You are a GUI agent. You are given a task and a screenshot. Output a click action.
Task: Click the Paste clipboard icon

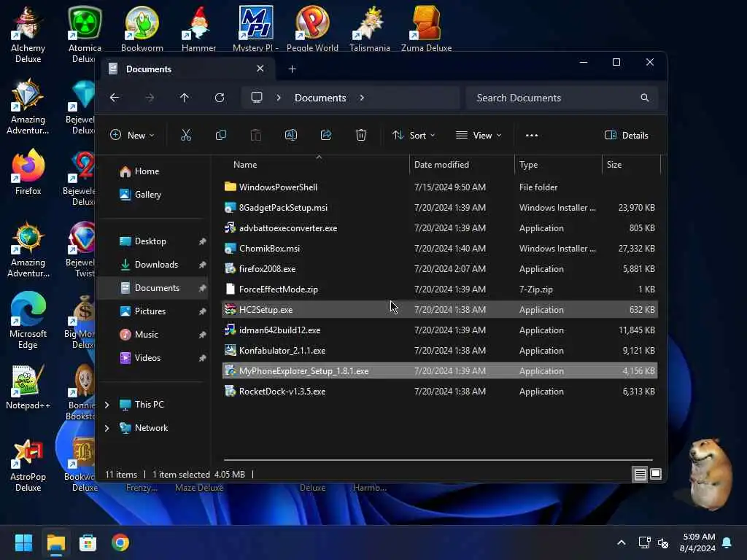click(x=256, y=135)
